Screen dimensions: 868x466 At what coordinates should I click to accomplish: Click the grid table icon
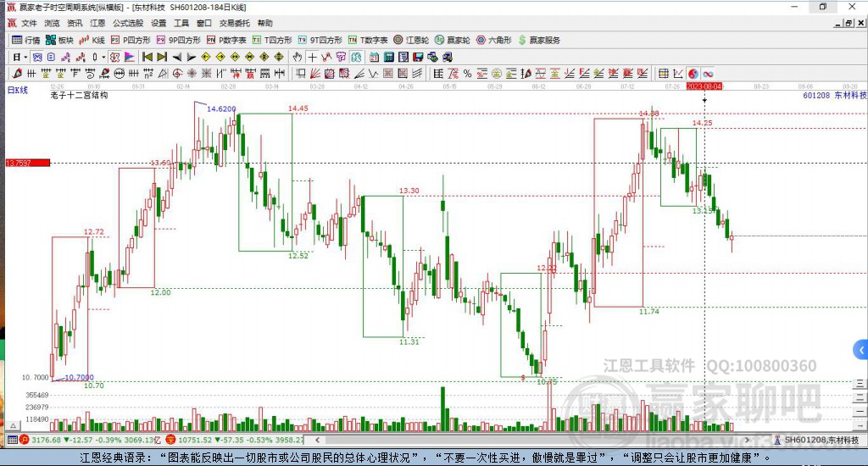tap(663, 74)
